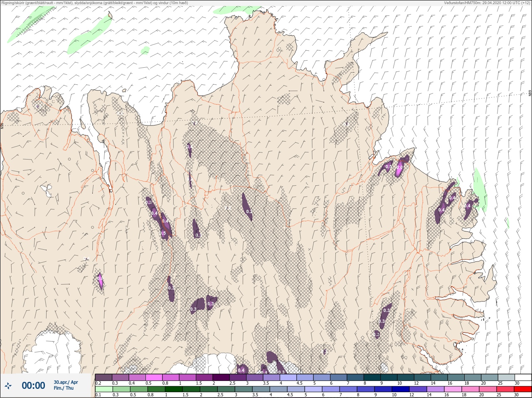The image size is (532, 398).
Task: Select bottom legend swatch between 14 and 16
Action: click(x=436, y=389)
